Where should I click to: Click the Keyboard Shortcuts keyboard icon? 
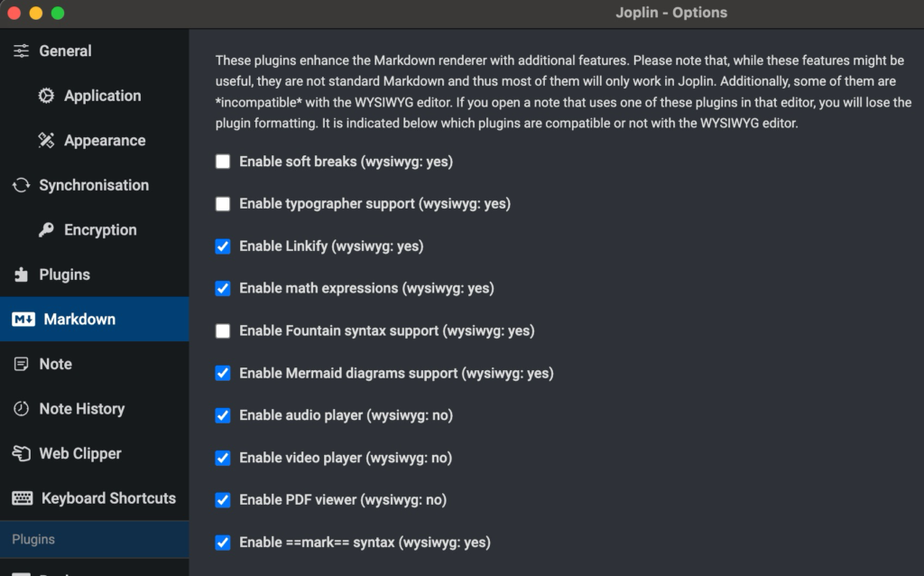point(23,498)
